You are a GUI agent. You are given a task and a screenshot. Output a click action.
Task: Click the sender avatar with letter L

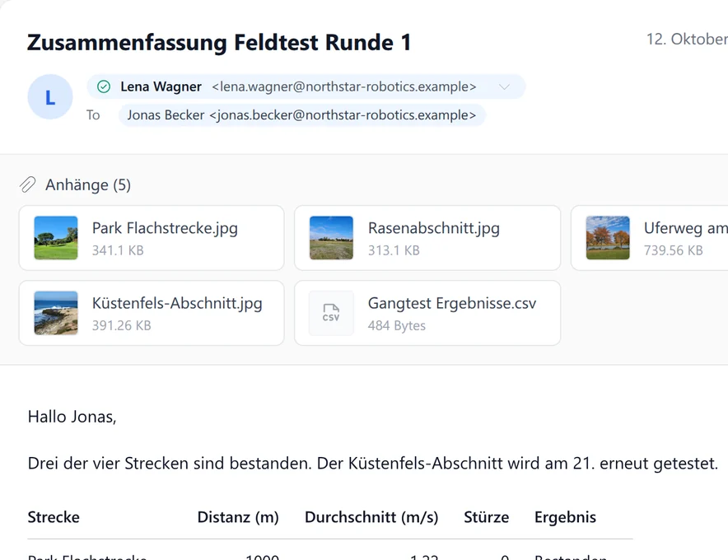pyautogui.click(x=50, y=97)
